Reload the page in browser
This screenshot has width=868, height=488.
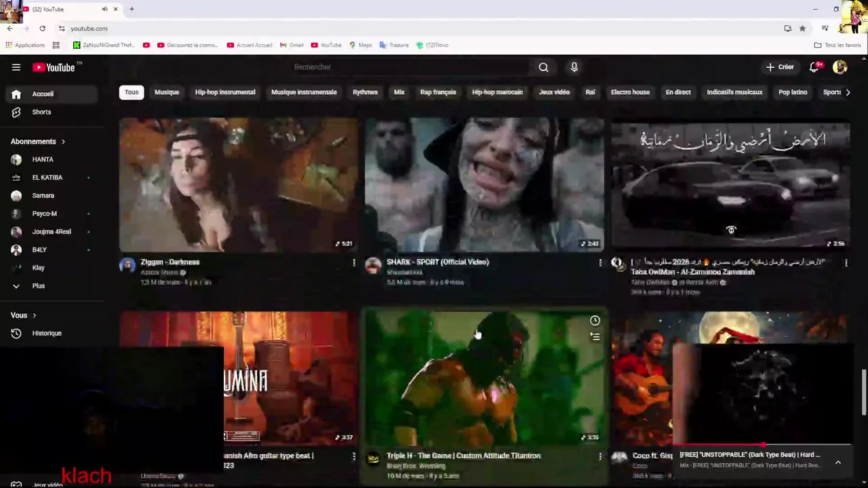pos(42,28)
